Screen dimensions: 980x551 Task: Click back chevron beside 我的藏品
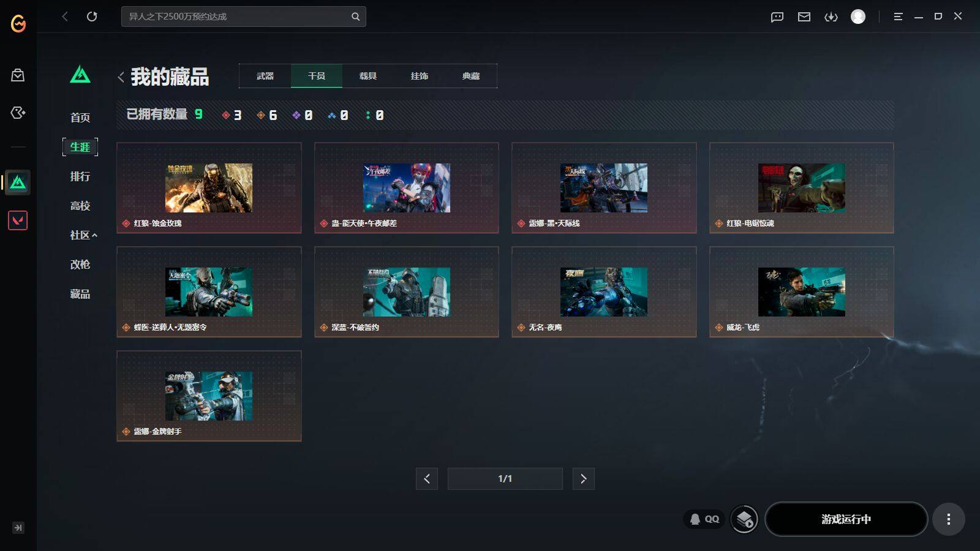pyautogui.click(x=121, y=77)
